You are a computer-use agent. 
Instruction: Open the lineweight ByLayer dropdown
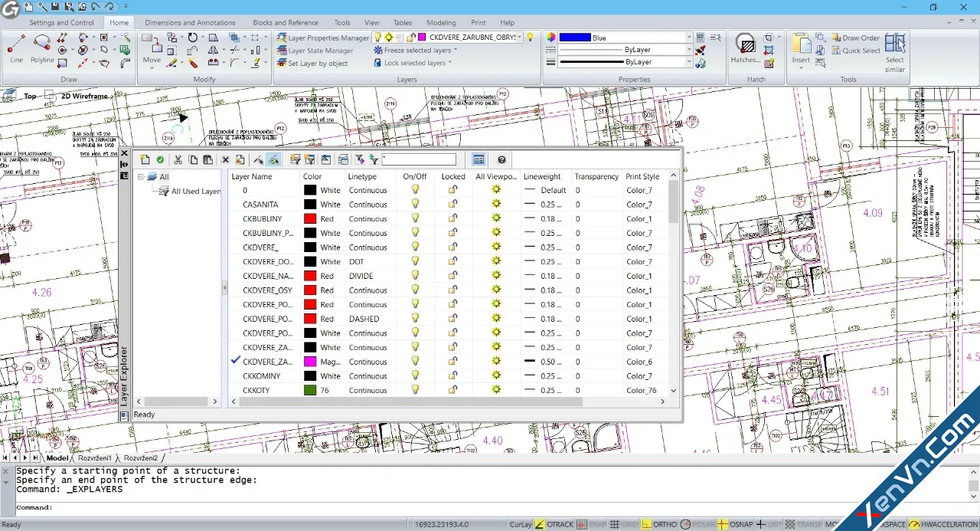688,62
